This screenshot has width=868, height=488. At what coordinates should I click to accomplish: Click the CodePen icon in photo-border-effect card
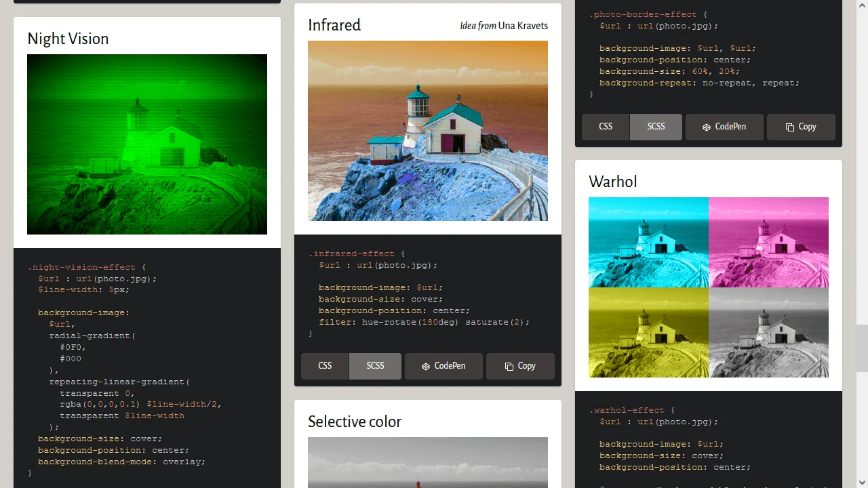pos(707,127)
